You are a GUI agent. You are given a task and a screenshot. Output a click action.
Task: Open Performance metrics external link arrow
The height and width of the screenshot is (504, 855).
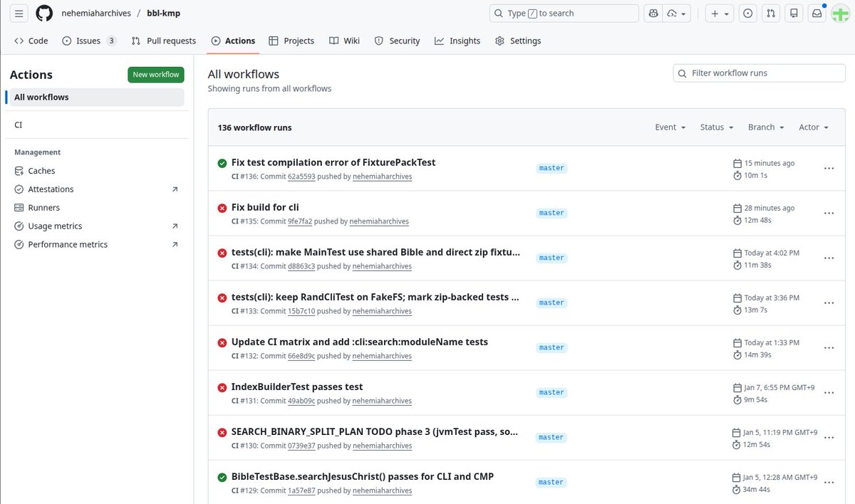[175, 245]
